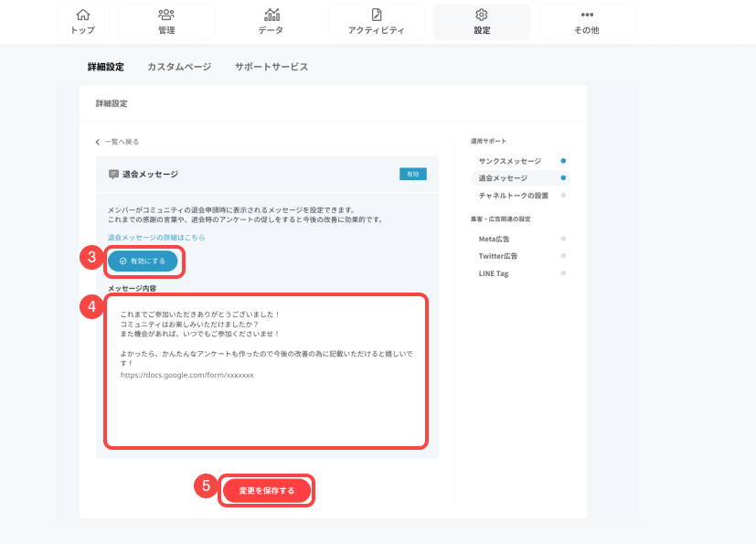Image resolution: width=756 pixels, height=544 pixels.
Task: Click the Top home icon
Action: [82, 15]
